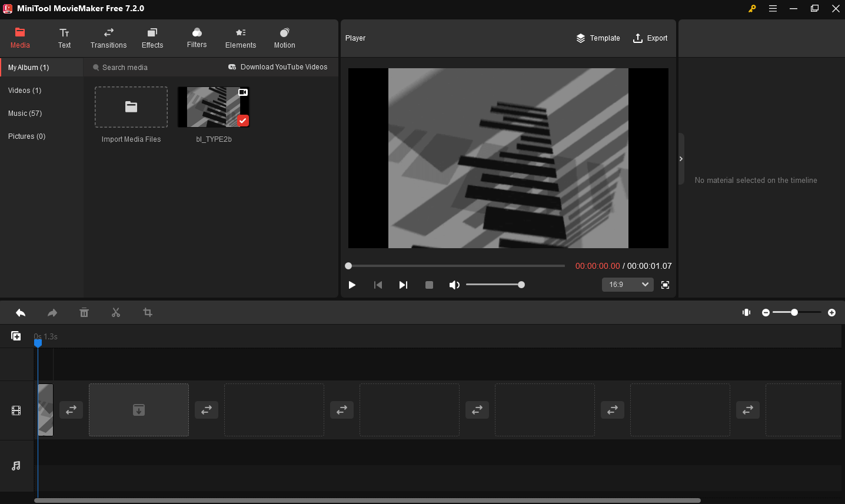845x504 pixels.
Task: Redo the last action
Action: point(52,313)
